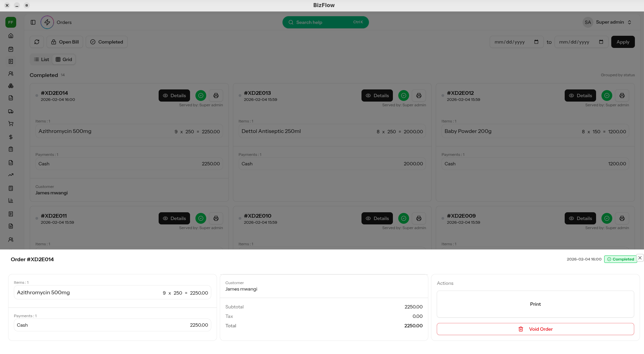Open the start date calendar picker

536,42
